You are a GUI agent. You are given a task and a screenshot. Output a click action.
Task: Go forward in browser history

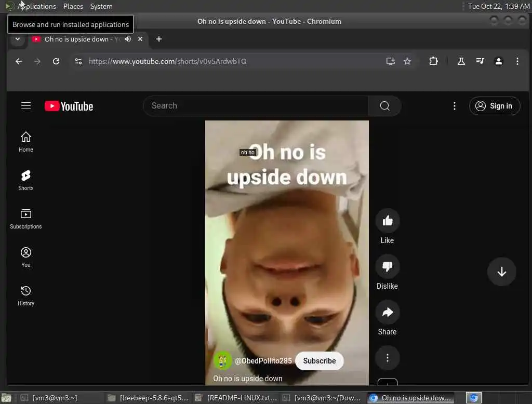click(37, 61)
